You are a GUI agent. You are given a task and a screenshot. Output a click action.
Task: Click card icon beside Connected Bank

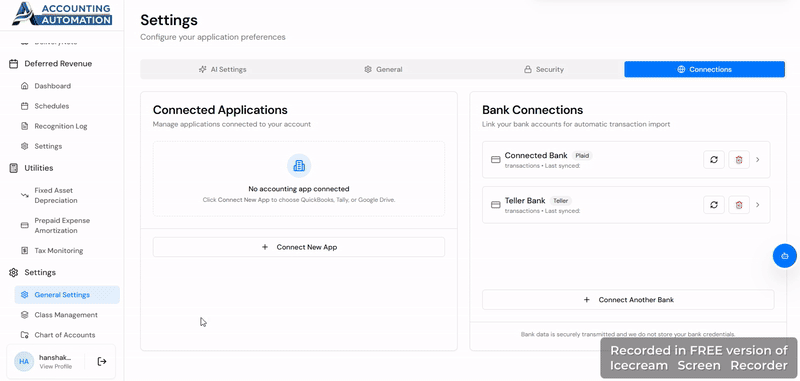(x=495, y=160)
